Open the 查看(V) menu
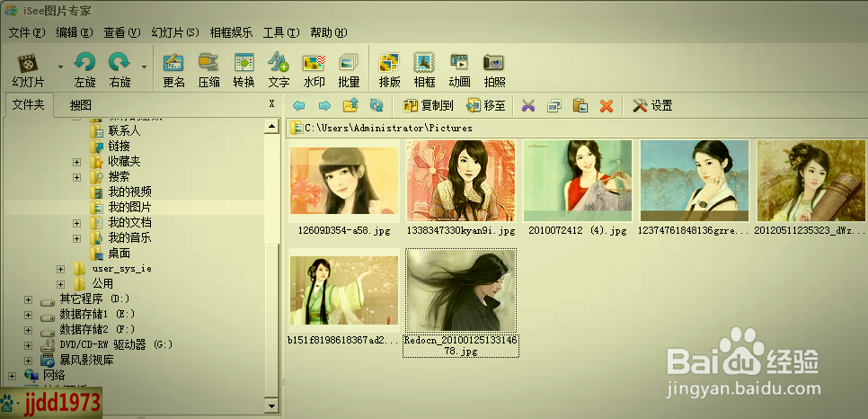This screenshot has width=868, height=419. point(122,32)
